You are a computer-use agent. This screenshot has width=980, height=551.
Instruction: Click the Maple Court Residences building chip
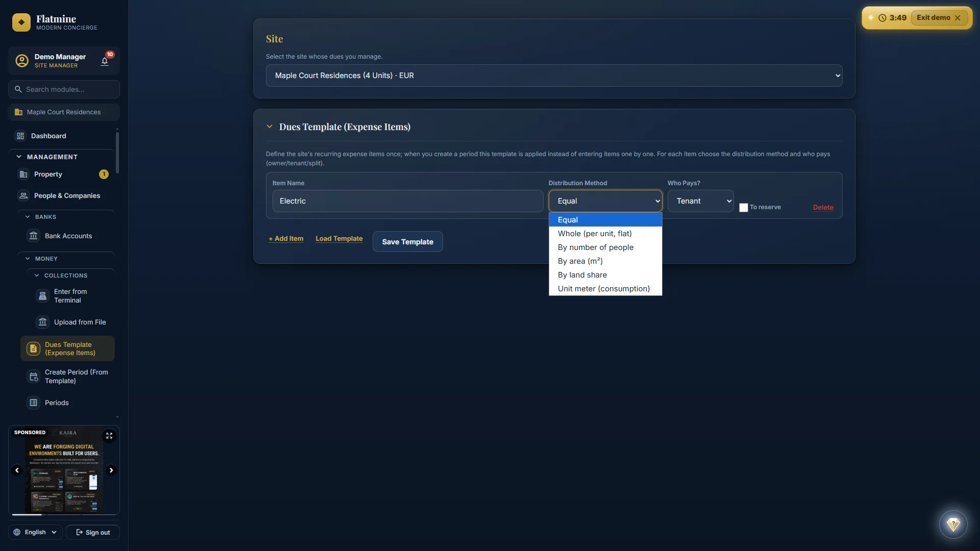pos(64,112)
